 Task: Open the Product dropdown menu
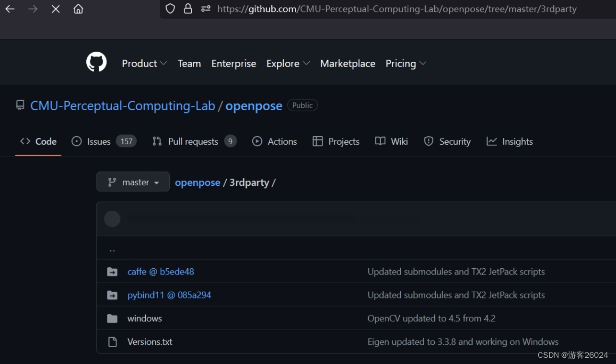(x=144, y=63)
